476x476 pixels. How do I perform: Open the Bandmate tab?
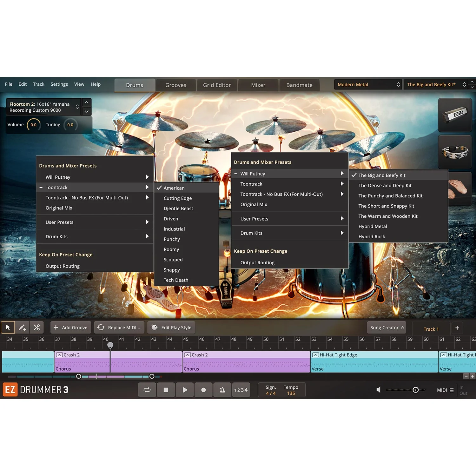point(299,85)
